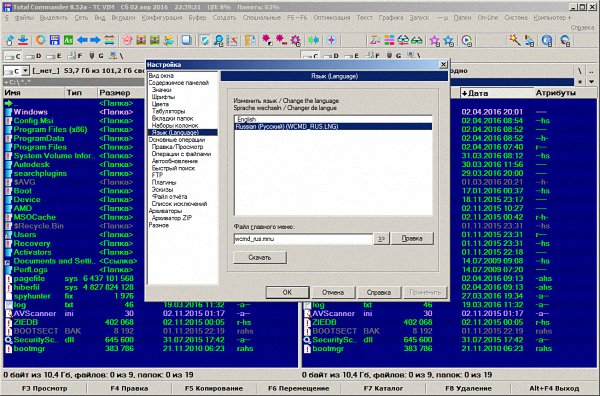Viewport: 600px width, 396px height.
Task: Select 'Цвета' in settings tree
Action: pos(160,104)
